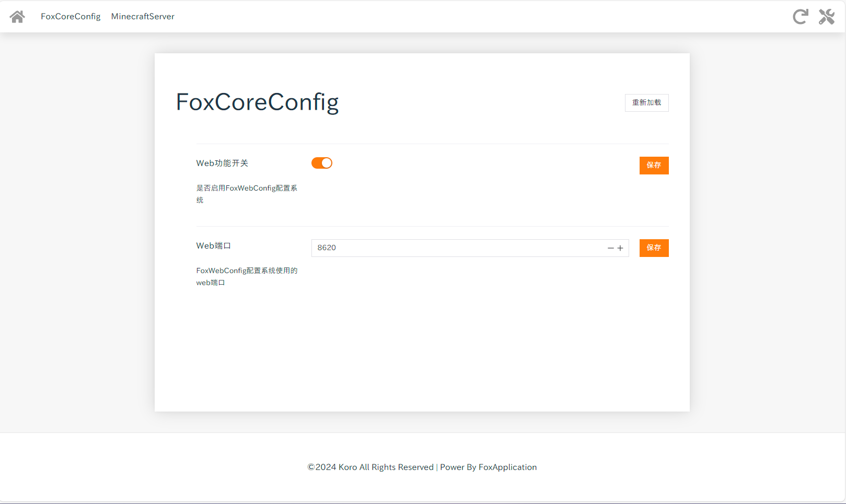Click the Web端口 setting label

click(213, 245)
